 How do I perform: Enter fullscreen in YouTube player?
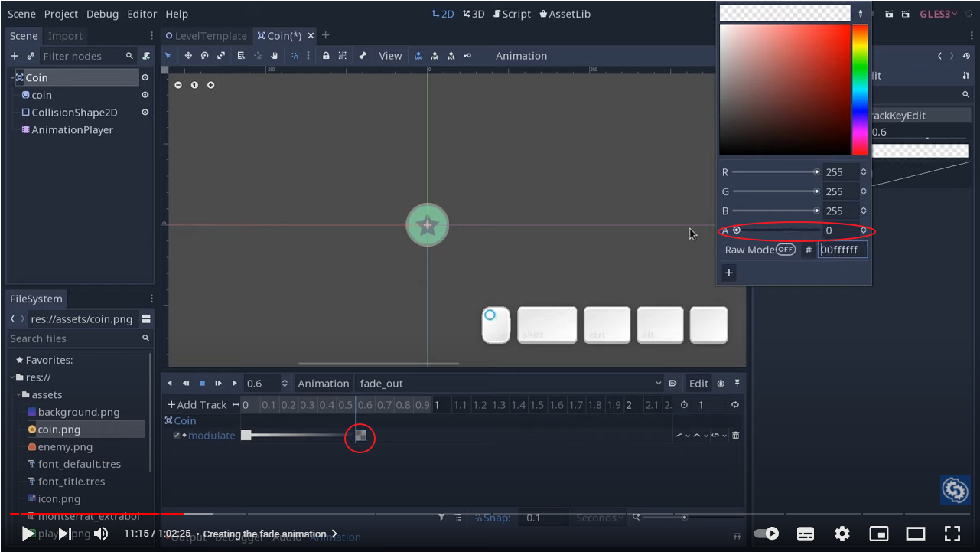coord(952,534)
